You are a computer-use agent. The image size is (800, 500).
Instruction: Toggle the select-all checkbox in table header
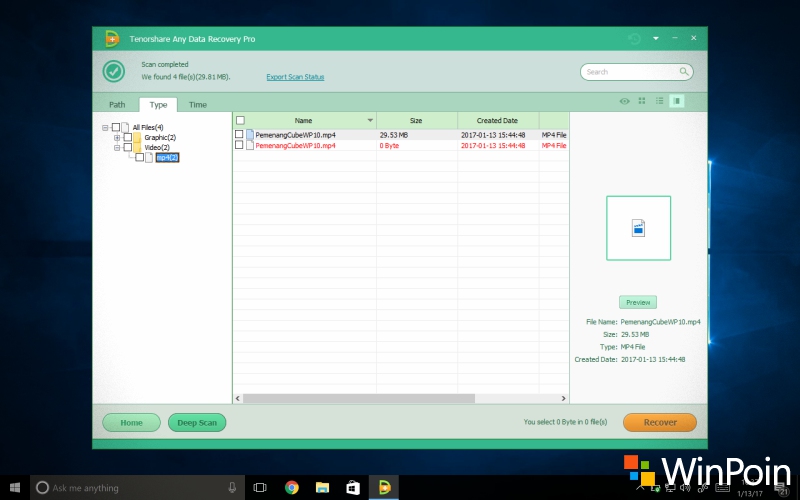coord(240,120)
